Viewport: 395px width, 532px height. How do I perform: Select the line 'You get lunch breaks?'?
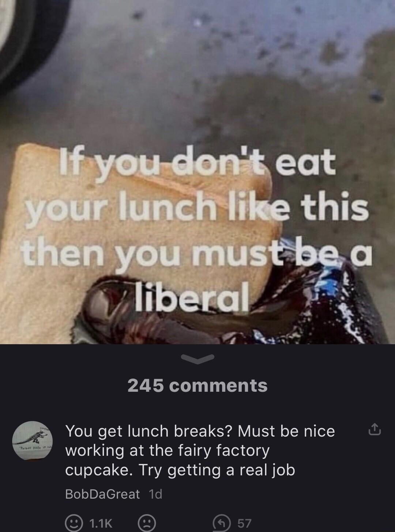(x=149, y=431)
